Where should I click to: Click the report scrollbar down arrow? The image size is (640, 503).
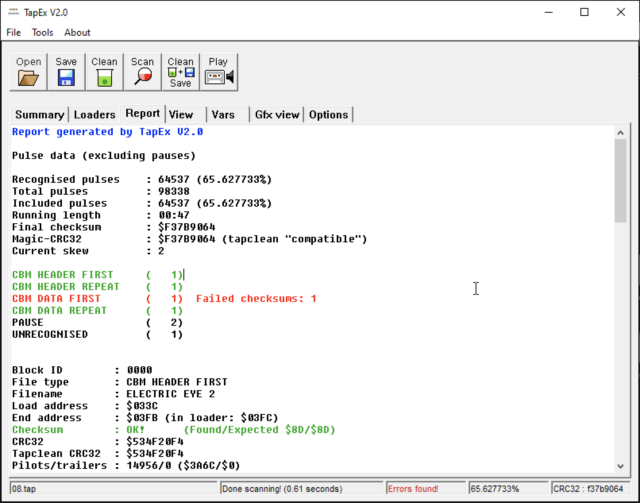click(621, 467)
